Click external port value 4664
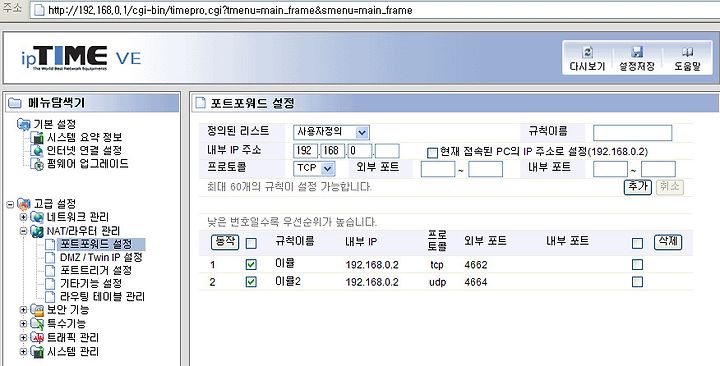 click(476, 282)
